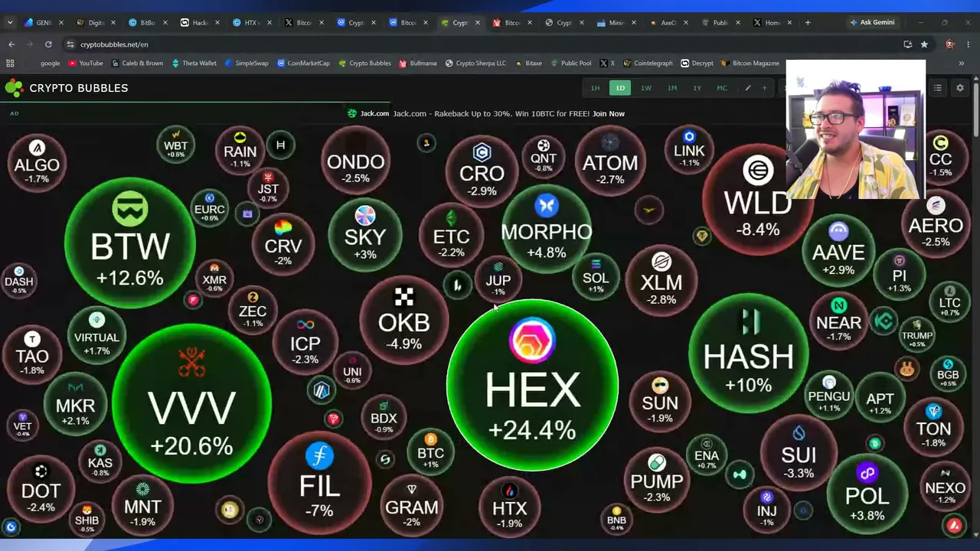Select the BTC bubble
The width and height of the screenshot is (980, 551).
[x=430, y=450]
